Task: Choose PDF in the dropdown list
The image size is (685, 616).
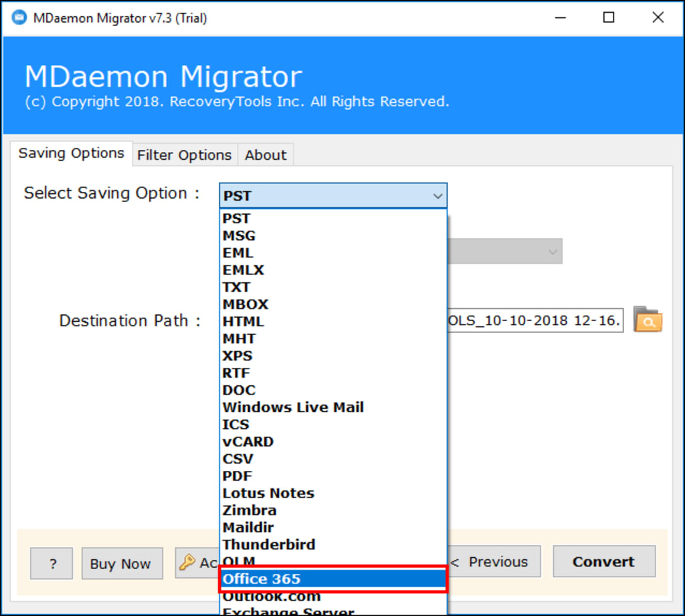Action: tap(333, 476)
